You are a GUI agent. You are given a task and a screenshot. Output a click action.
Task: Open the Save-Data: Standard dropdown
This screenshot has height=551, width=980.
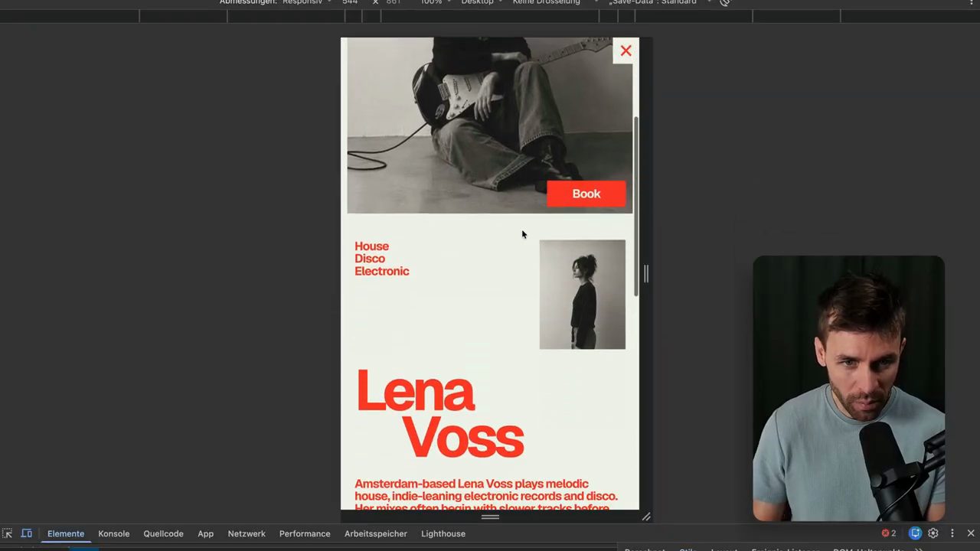click(658, 2)
